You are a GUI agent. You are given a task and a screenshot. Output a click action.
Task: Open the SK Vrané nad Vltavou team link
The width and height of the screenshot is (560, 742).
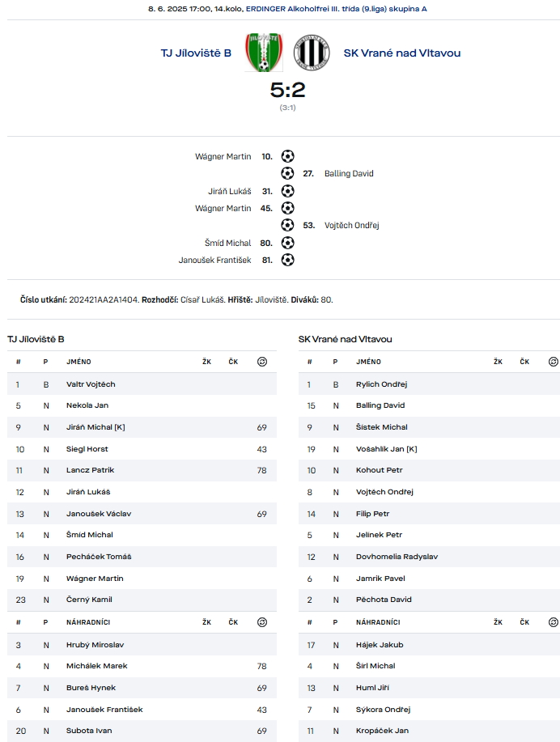point(402,53)
